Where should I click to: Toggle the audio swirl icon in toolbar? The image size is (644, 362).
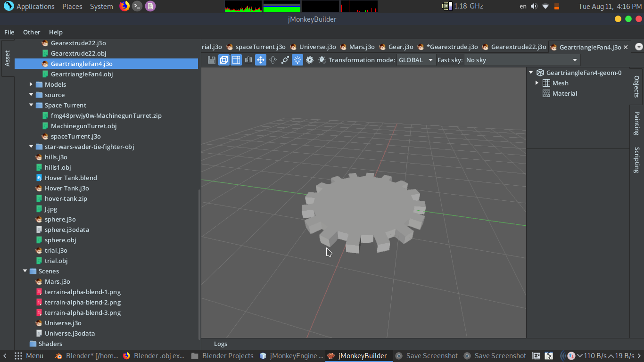pyautogui.click(x=310, y=60)
